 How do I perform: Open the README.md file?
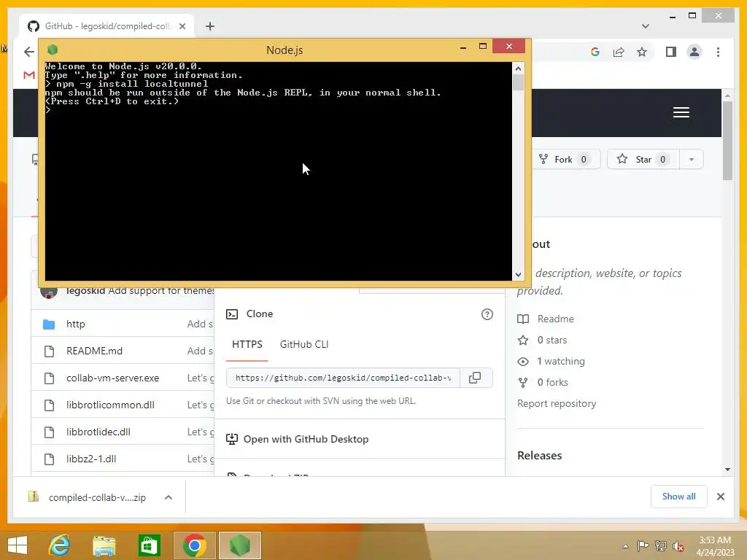coord(94,351)
